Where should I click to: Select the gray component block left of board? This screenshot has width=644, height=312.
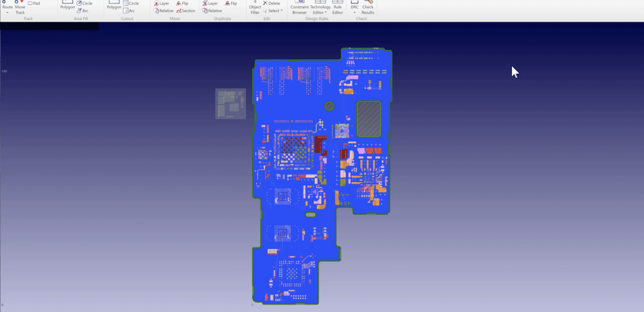point(230,104)
